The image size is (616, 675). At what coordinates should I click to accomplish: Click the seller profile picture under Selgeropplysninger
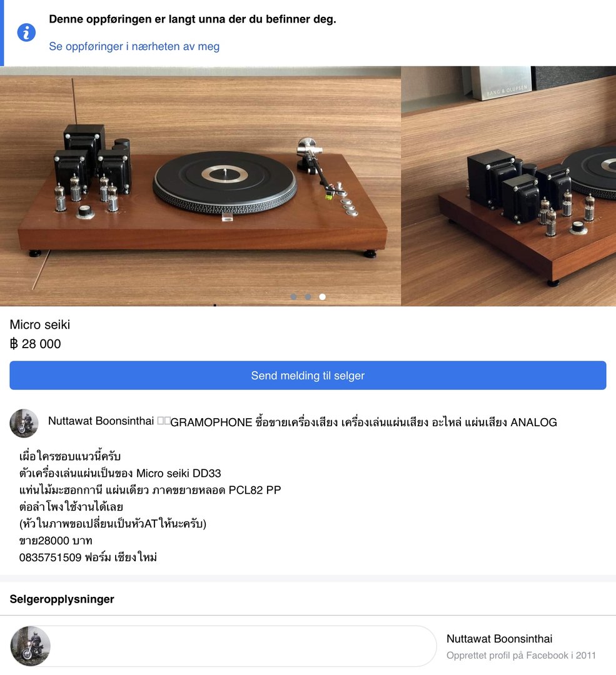30,646
